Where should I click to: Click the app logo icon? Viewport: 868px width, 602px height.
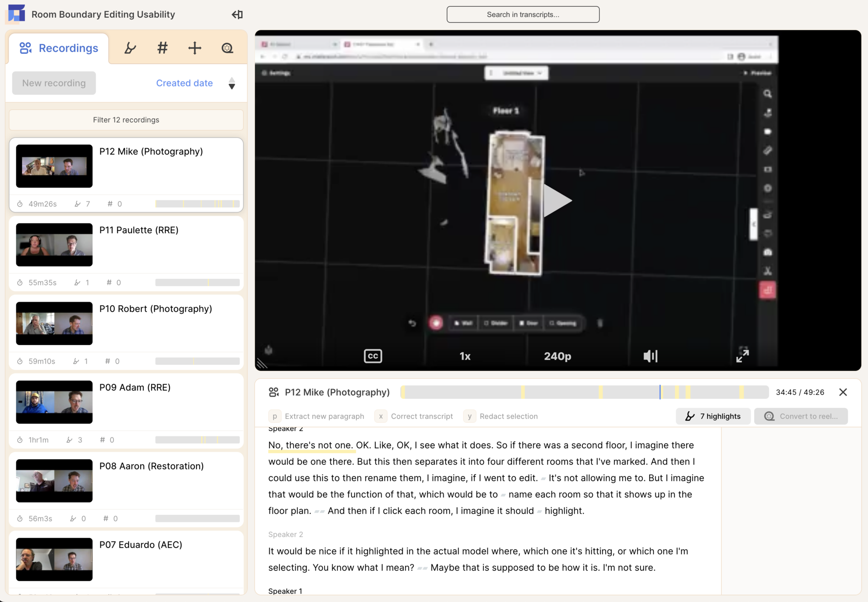click(17, 14)
